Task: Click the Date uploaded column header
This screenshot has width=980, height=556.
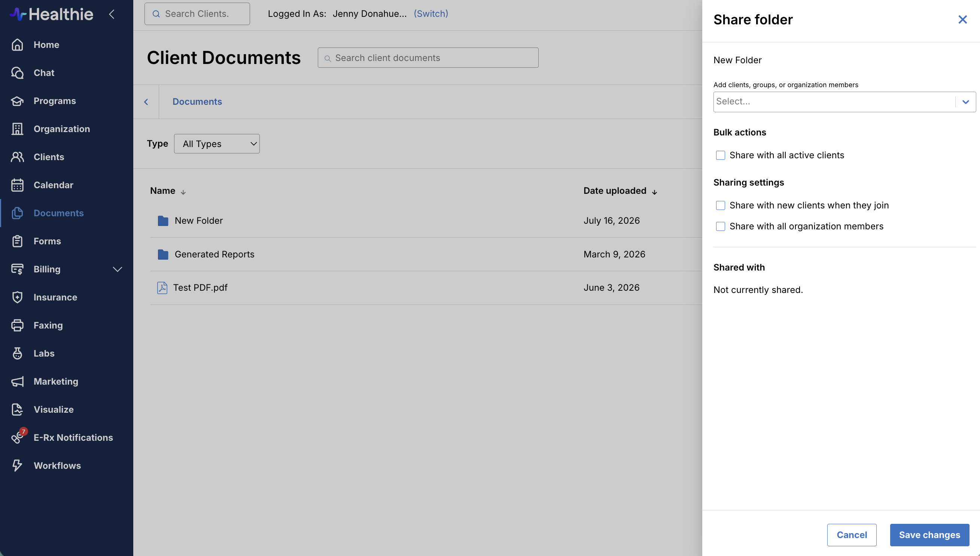Action: coord(615,190)
